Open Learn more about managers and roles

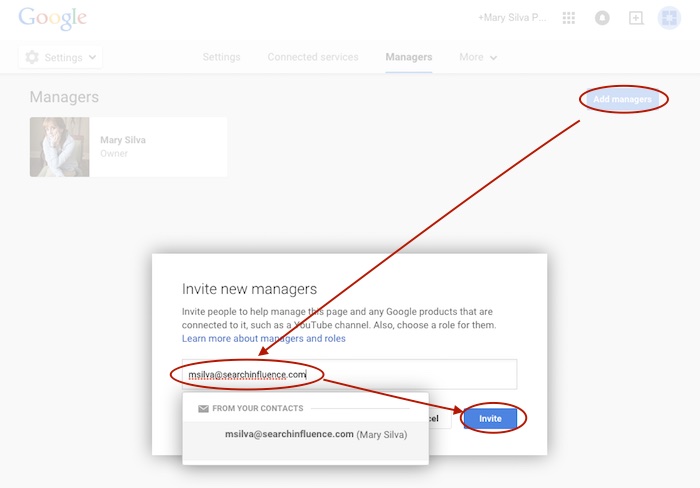[x=263, y=339]
